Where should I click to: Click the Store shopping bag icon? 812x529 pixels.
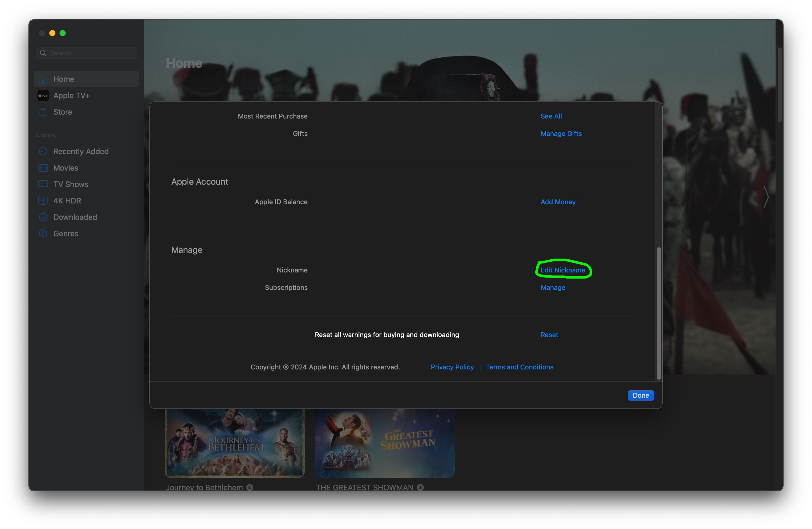pyautogui.click(x=43, y=112)
